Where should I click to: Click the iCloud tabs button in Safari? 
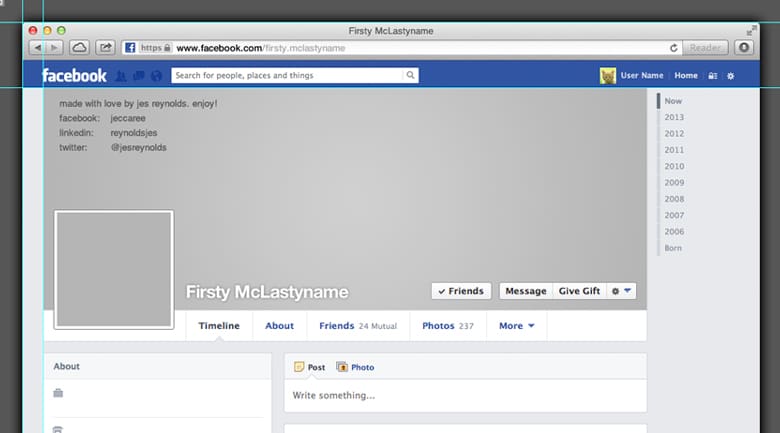click(79, 47)
